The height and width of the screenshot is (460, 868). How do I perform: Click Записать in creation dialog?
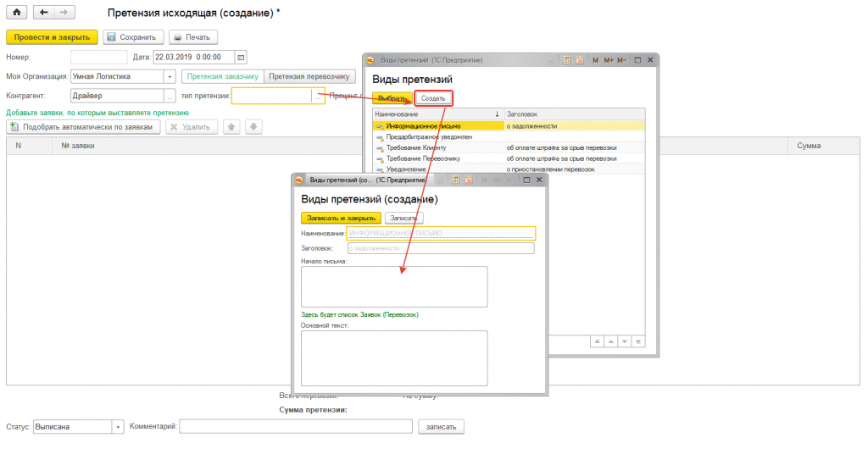point(404,218)
